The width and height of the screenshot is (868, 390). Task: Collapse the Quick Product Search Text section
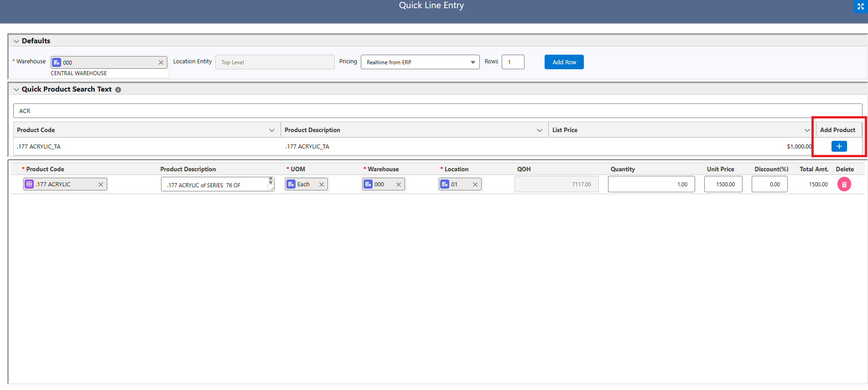(16, 89)
